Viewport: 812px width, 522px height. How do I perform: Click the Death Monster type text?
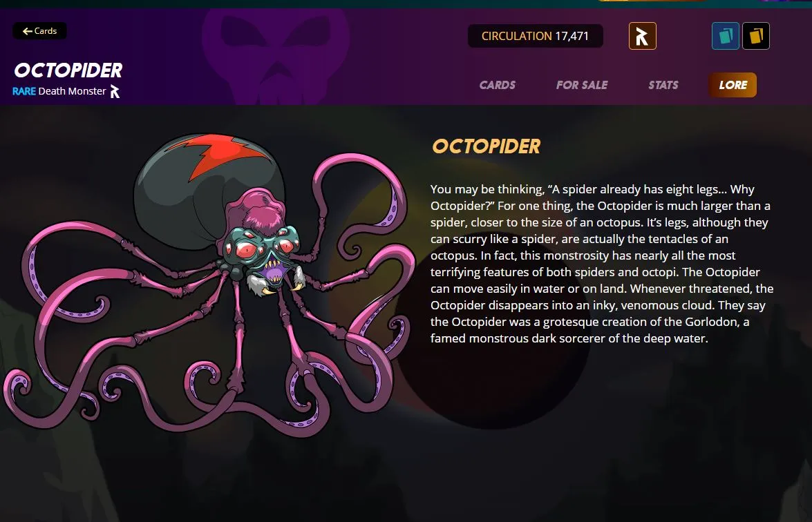coord(72,92)
